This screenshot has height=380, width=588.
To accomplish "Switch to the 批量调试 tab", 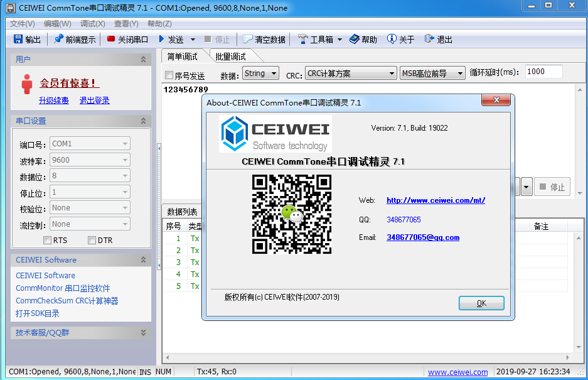I will click(x=231, y=57).
